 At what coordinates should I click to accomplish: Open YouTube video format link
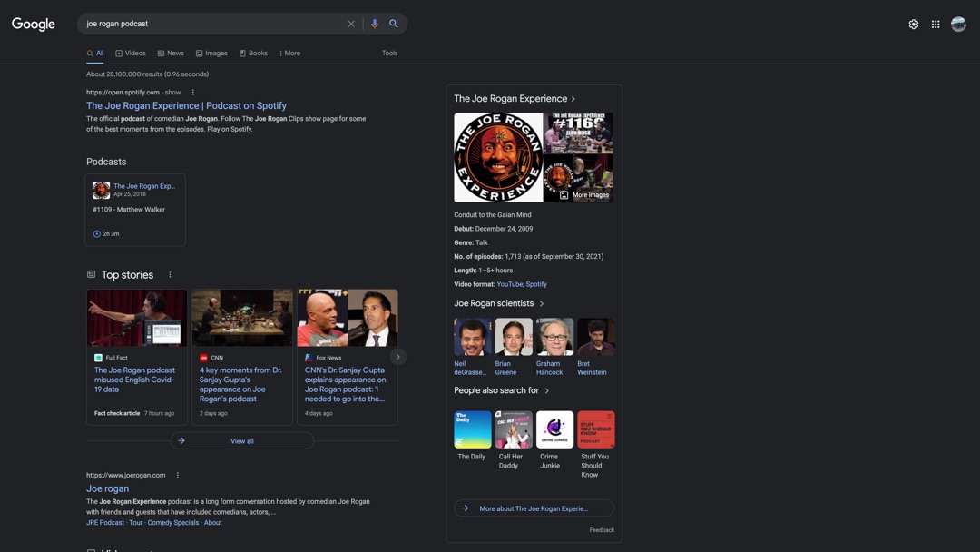tap(509, 284)
